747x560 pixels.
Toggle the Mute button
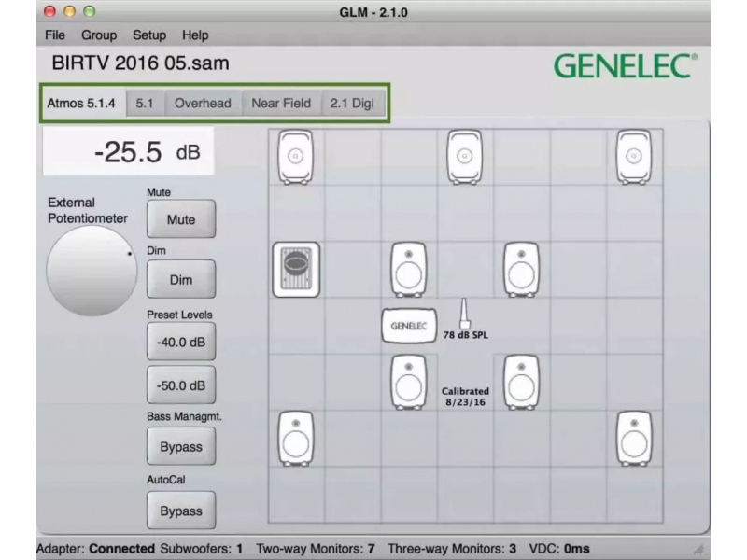(x=181, y=219)
